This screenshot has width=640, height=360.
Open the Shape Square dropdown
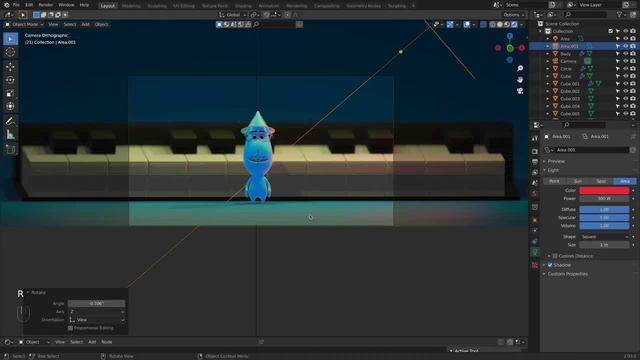coord(604,237)
